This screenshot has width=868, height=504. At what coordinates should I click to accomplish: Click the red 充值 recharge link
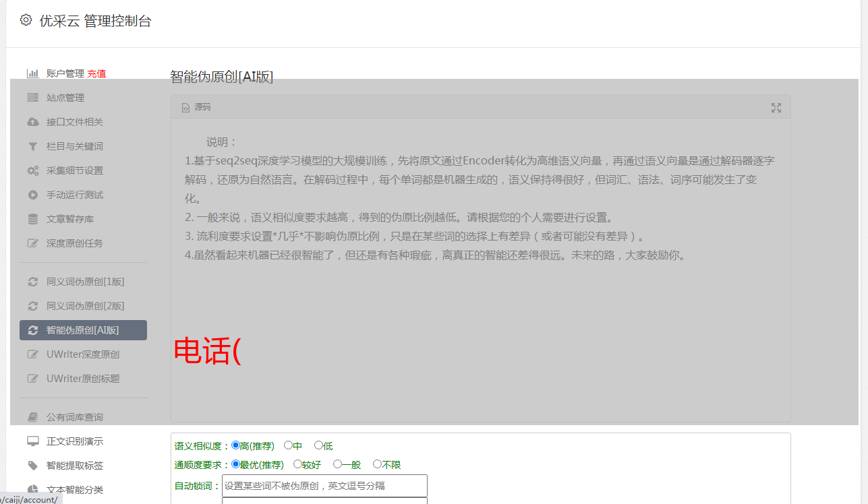[96, 73]
